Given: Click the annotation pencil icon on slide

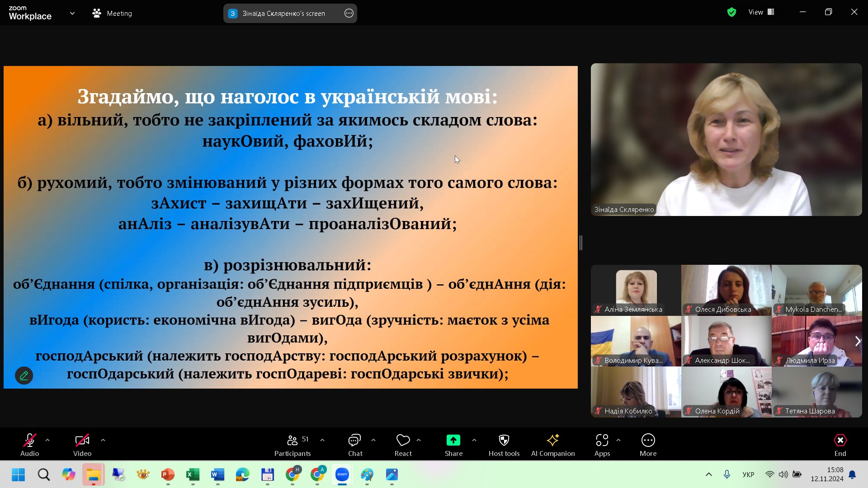Looking at the screenshot, I should point(24,375).
